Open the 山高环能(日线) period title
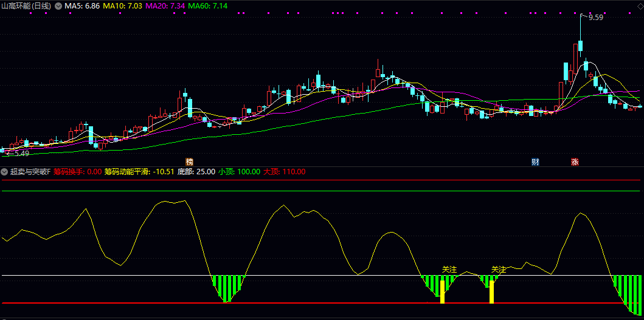 tap(26, 5)
